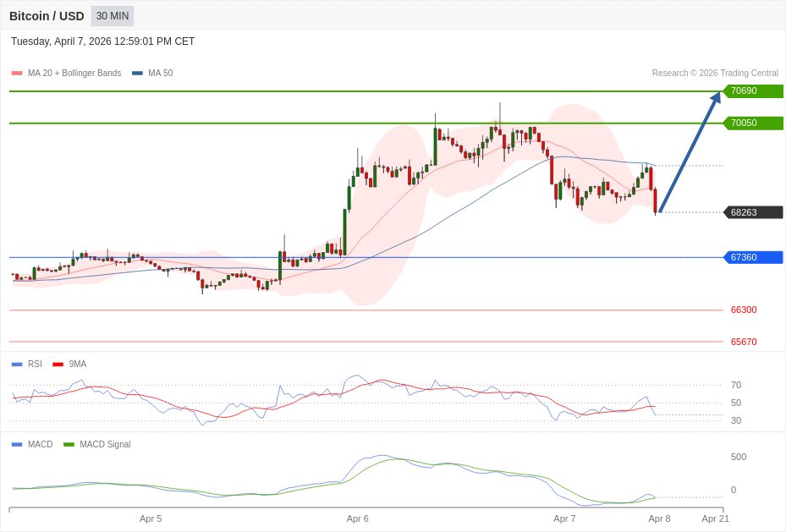This screenshot has height=532, width=786.
Task: Select the green 70050 resistance price tag
Action: pyautogui.click(x=752, y=123)
